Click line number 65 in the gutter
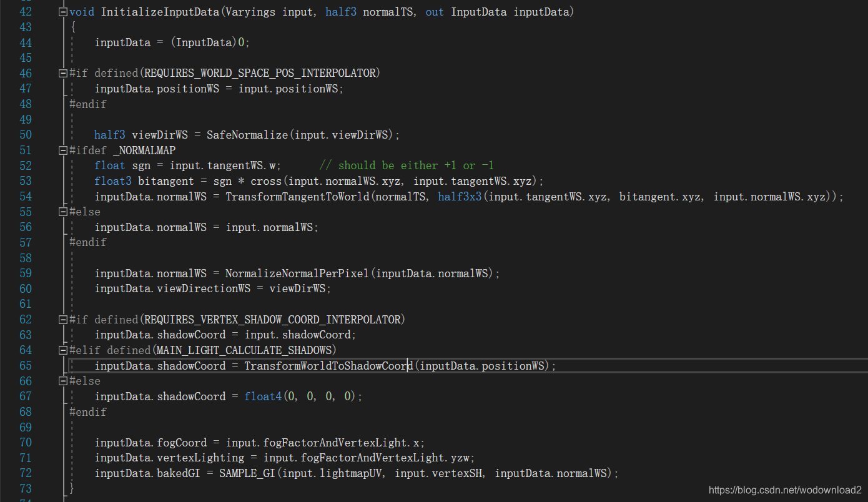The width and height of the screenshot is (868, 502). [x=26, y=366]
